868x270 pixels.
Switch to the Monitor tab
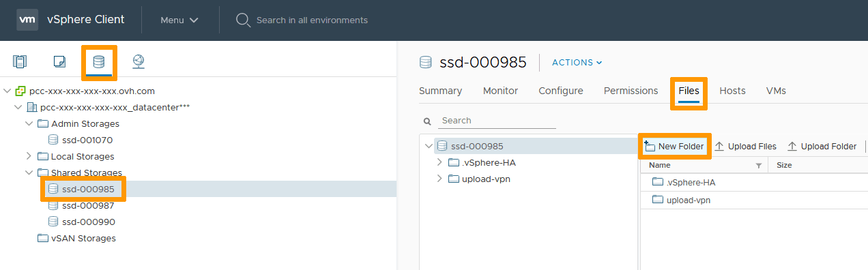500,91
